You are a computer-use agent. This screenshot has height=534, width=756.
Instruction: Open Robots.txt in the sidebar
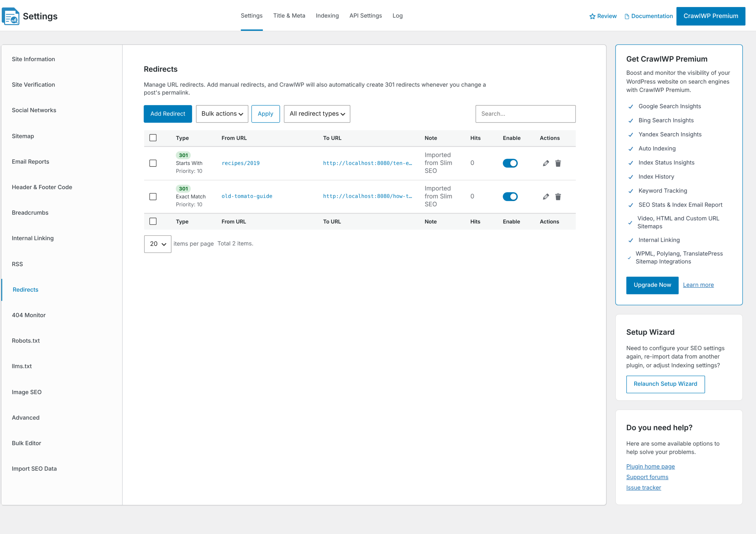click(26, 341)
